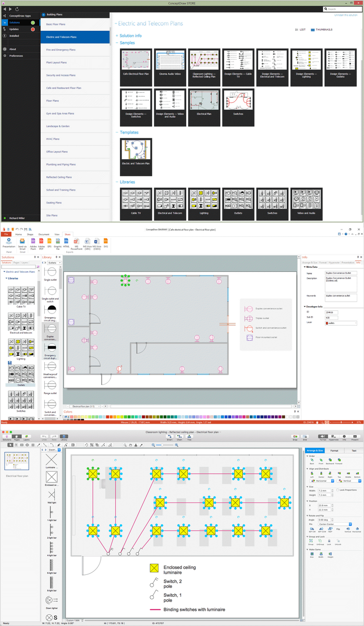Screen dimensions: 364x626
Task: Click the Pages icon in Mac toolbar
Action: 17,438
